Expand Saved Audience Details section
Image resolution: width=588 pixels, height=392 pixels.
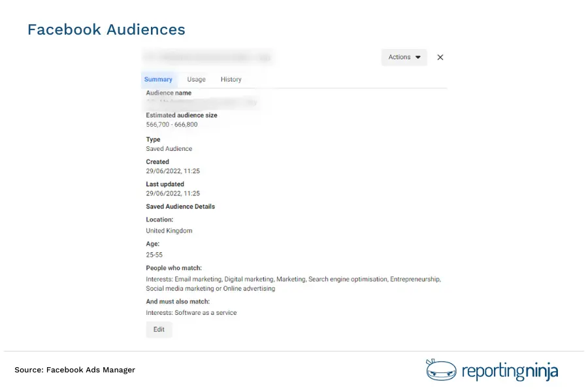click(181, 206)
